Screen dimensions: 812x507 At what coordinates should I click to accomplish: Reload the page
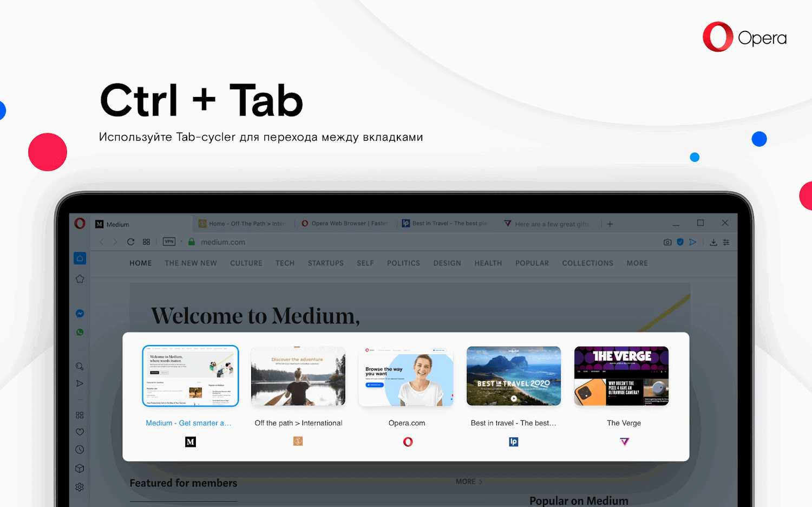130,242
